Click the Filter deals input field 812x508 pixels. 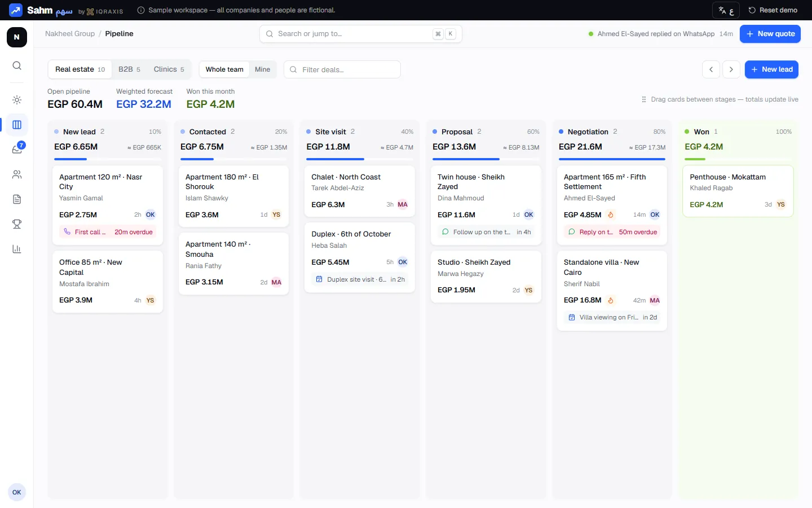(x=342, y=69)
